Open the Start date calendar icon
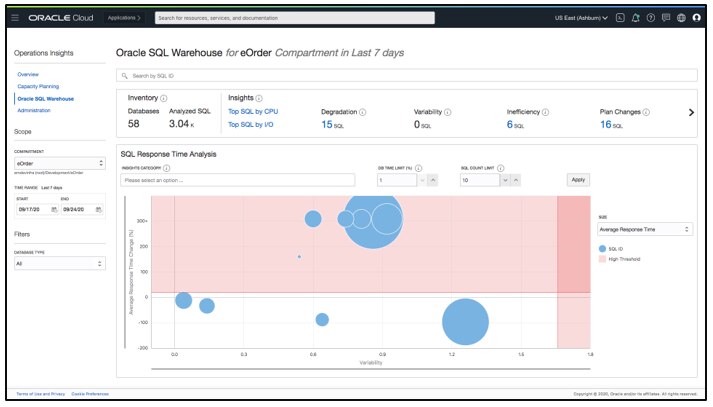The width and height of the screenshot is (713, 407). 54,209
